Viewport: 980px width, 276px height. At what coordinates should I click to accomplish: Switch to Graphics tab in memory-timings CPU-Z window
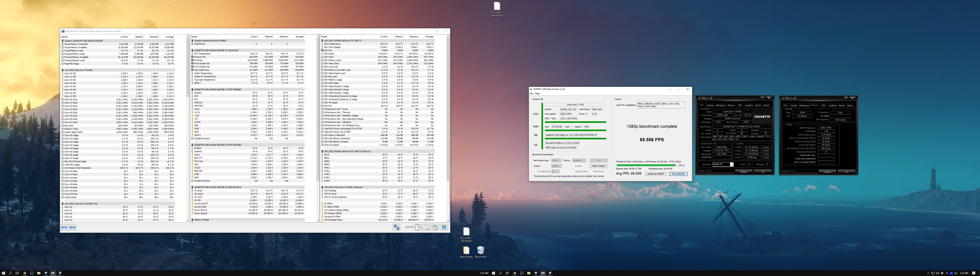(x=833, y=105)
